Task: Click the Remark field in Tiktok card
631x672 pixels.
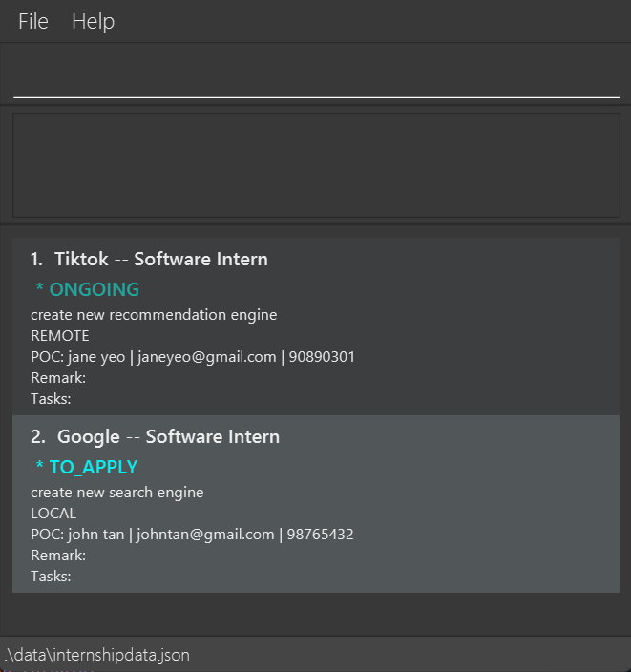Action: pyautogui.click(x=58, y=378)
